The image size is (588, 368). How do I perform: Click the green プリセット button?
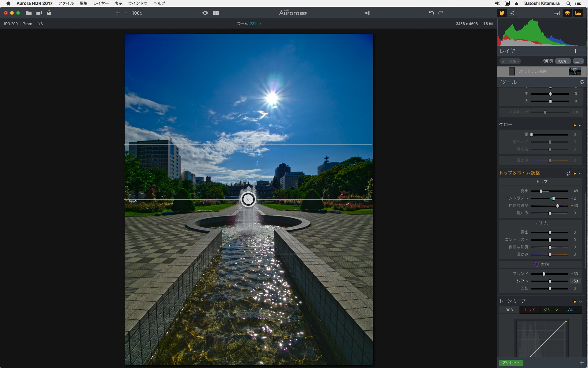[511, 362]
